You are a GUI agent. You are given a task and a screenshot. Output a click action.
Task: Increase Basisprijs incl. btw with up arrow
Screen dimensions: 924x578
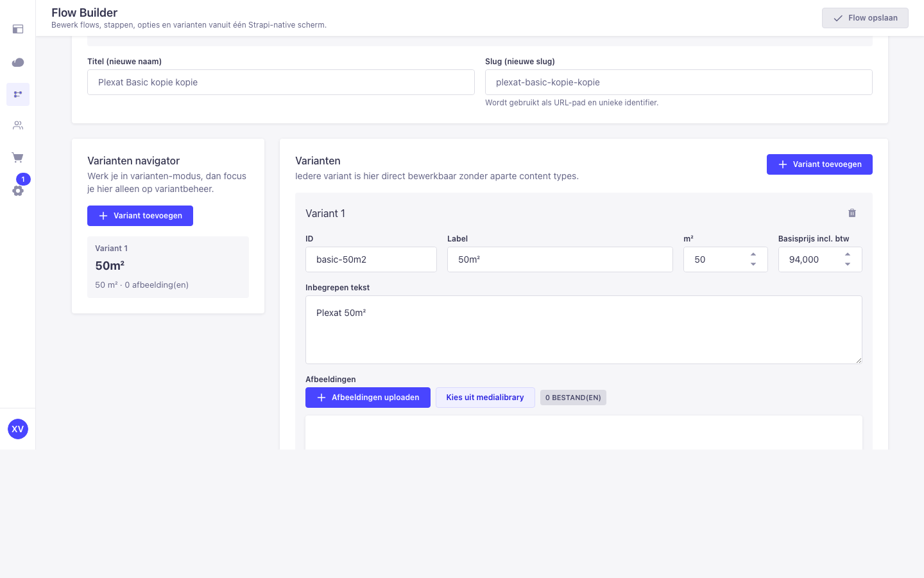(x=848, y=254)
